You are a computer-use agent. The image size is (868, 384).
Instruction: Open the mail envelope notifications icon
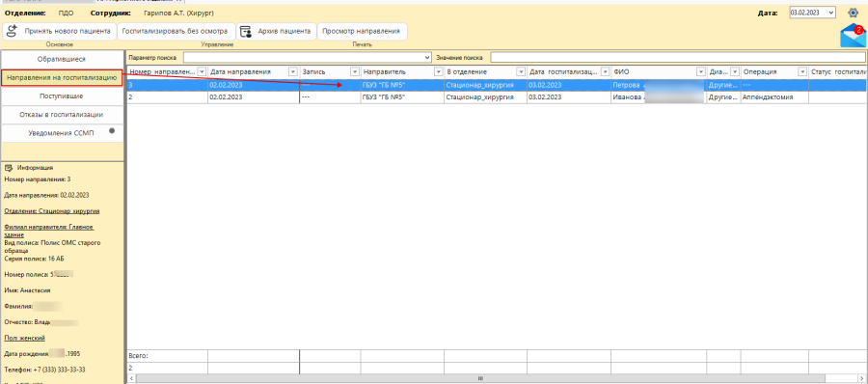(x=853, y=37)
